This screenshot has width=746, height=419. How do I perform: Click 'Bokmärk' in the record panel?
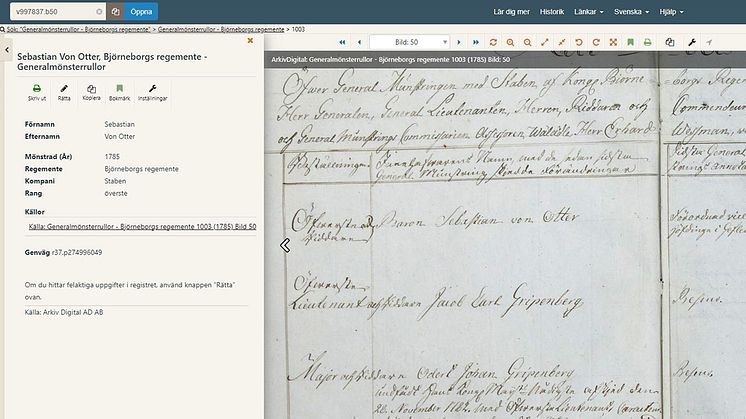119,93
